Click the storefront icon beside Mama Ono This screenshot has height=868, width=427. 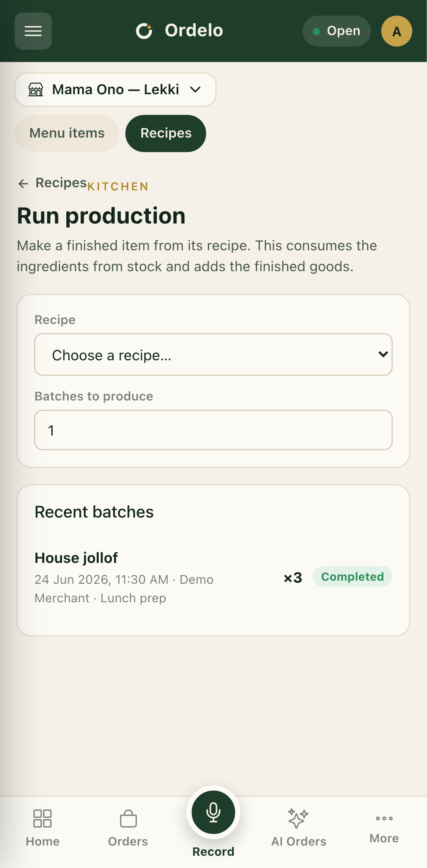36,89
